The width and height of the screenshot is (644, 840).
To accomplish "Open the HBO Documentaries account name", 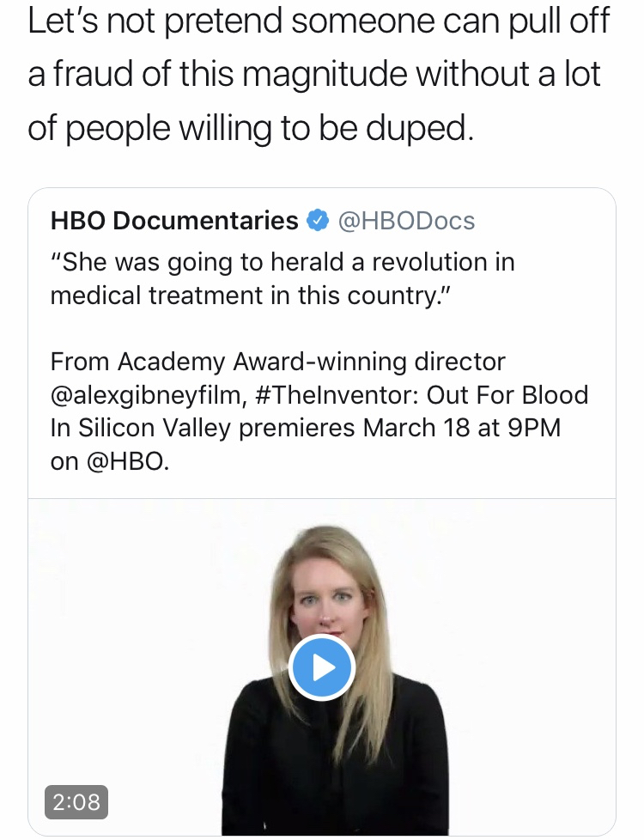I will [x=174, y=221].
